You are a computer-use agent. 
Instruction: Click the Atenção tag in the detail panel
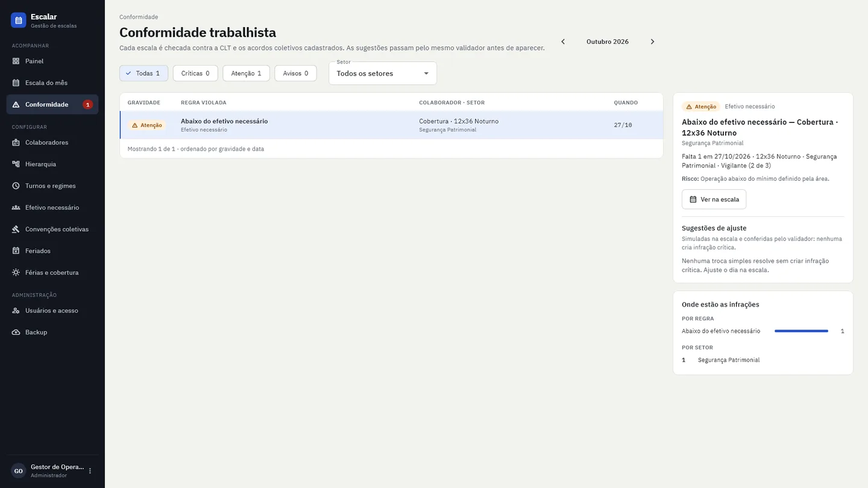(700, 107)
